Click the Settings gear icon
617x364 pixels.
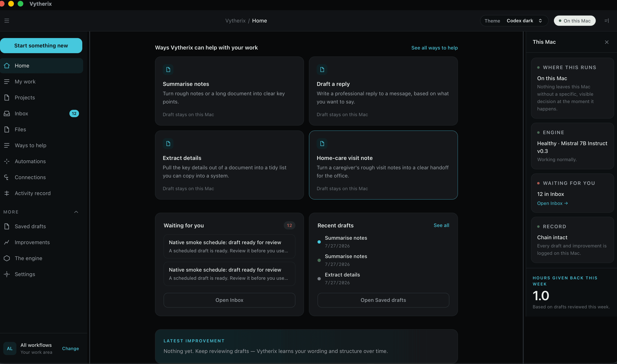click(7, 274)
